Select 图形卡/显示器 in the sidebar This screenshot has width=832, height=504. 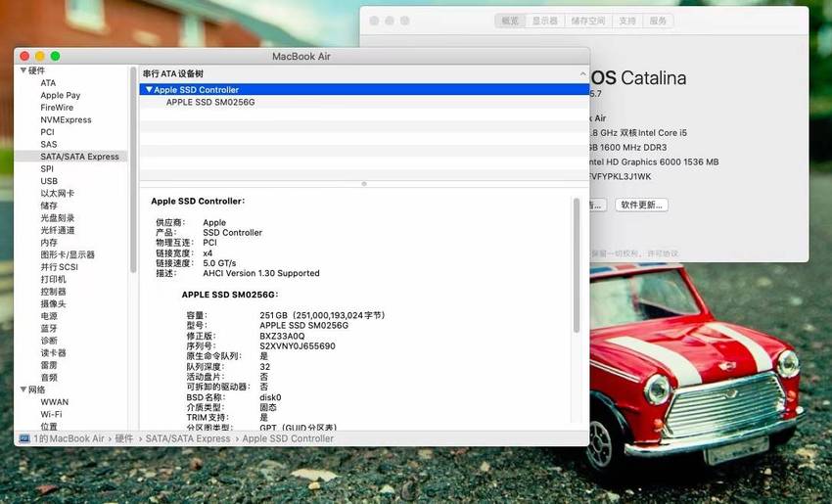click(68, 254)
